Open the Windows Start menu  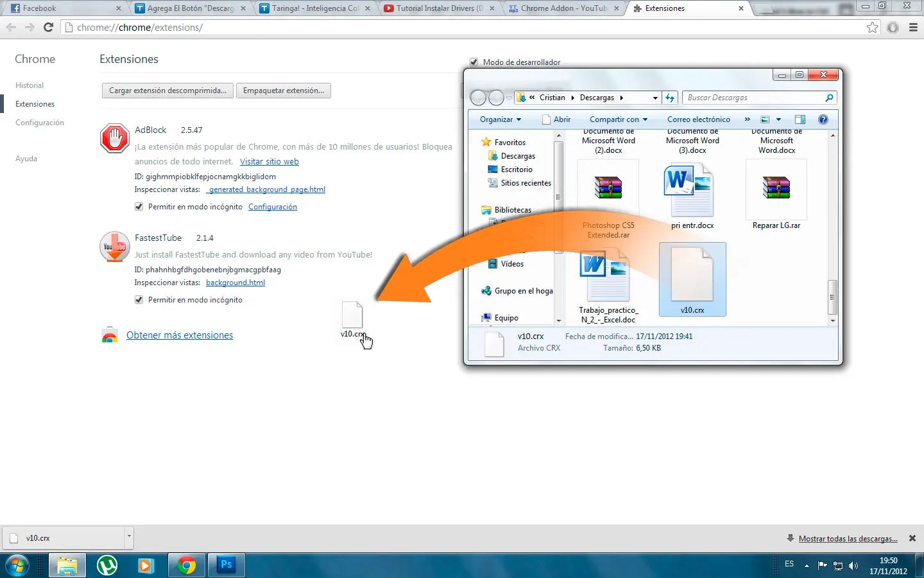coord(17,566)
